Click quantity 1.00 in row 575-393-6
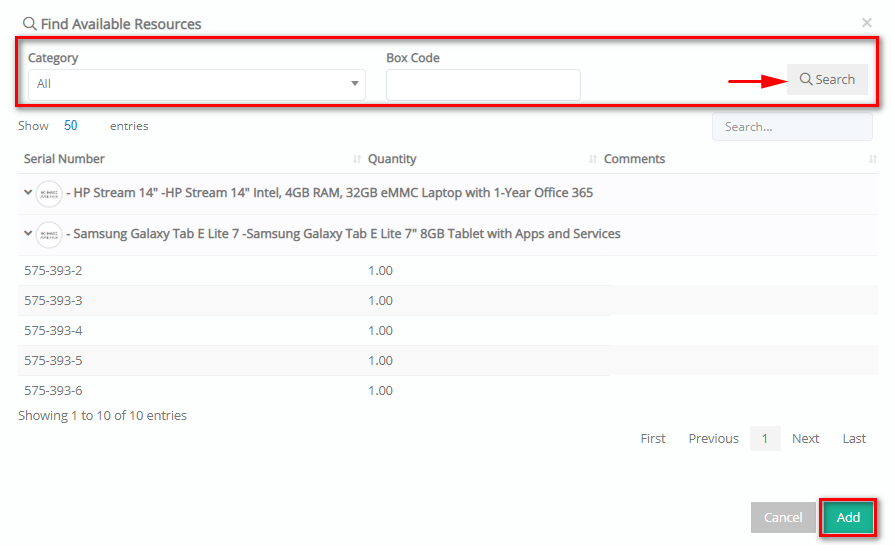 (x=380, y=391)
